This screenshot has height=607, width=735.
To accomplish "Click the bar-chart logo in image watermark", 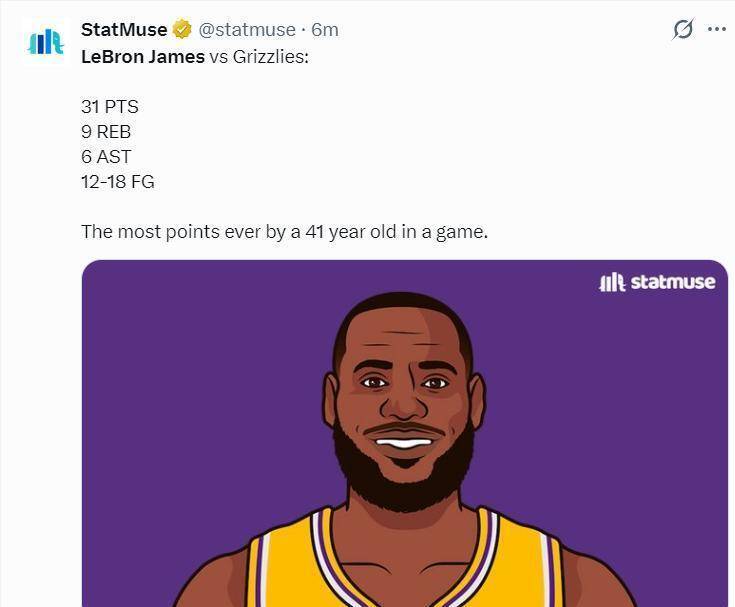I will (611, 282).
